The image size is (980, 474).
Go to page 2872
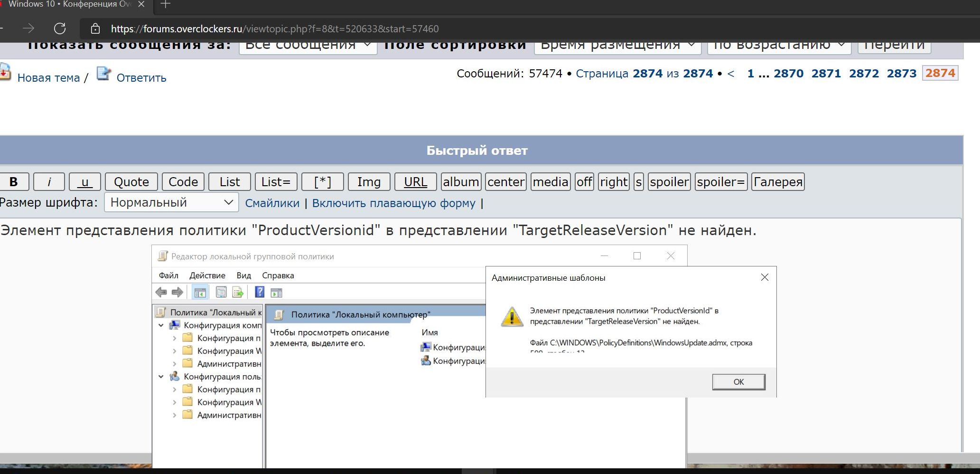point(864,74)
